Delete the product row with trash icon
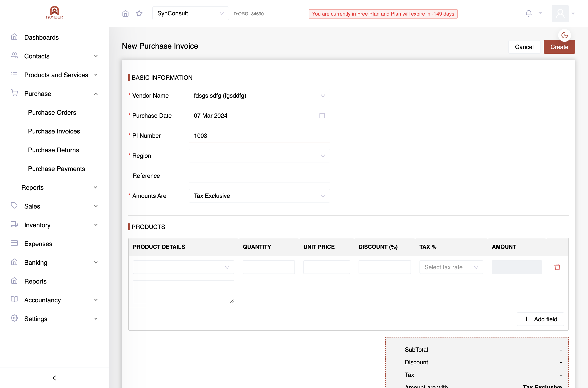The height and width of the screenshot is (388, 588). pos(557,267)
